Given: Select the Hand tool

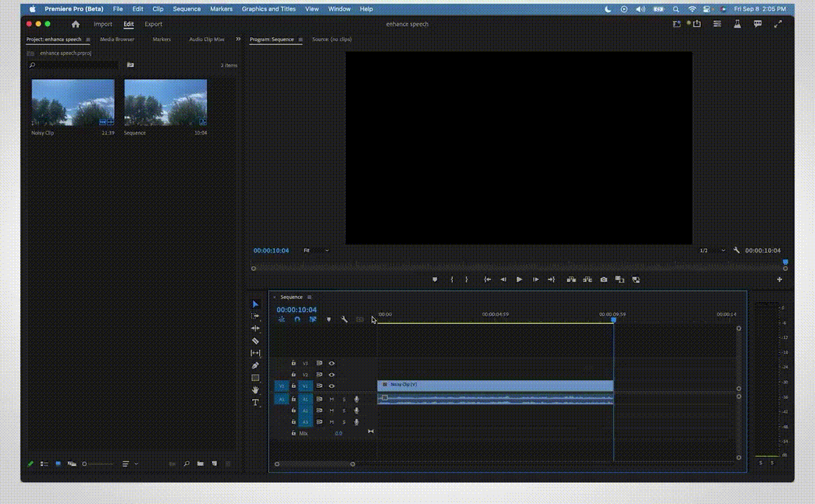Looking at the screenshot, I should 255,390.
